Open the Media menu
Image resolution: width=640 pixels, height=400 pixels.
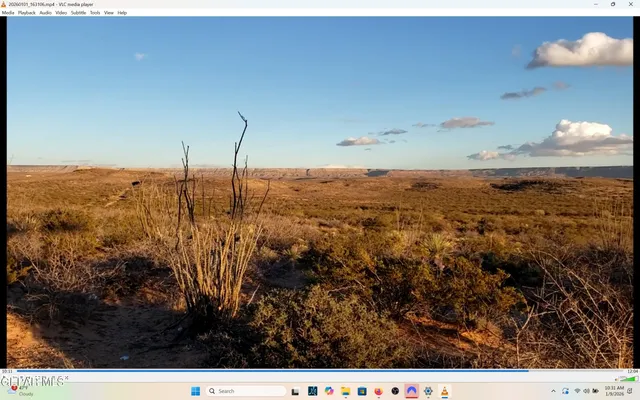[x=8, y=13]
